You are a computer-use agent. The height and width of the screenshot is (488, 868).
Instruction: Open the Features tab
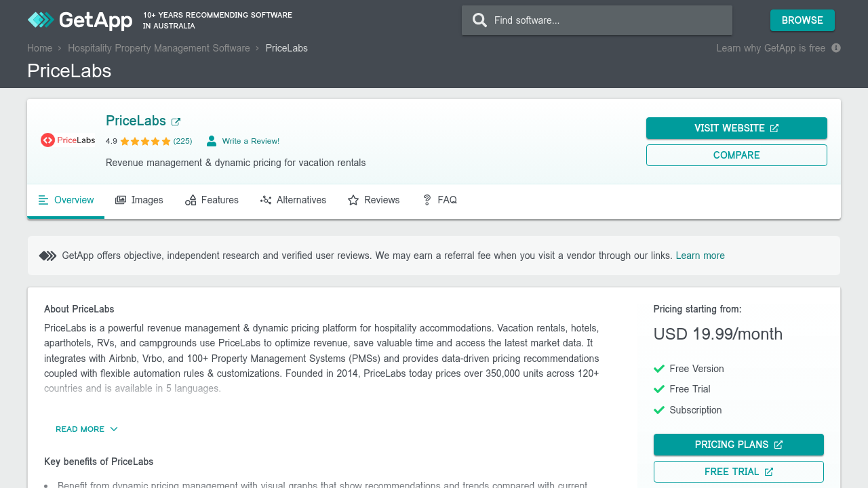212,200
